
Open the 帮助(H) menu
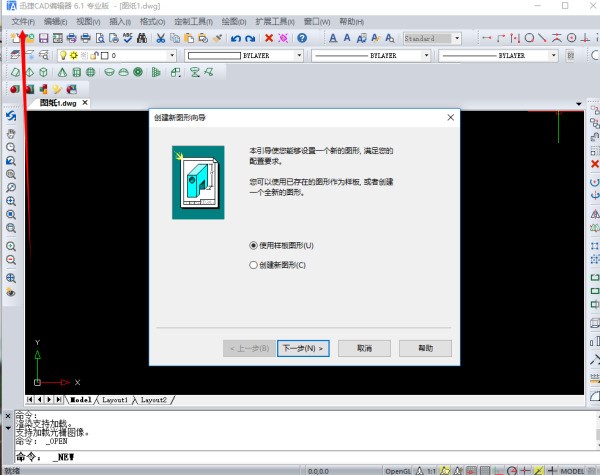pyautogui.click(x=351, y=21)
